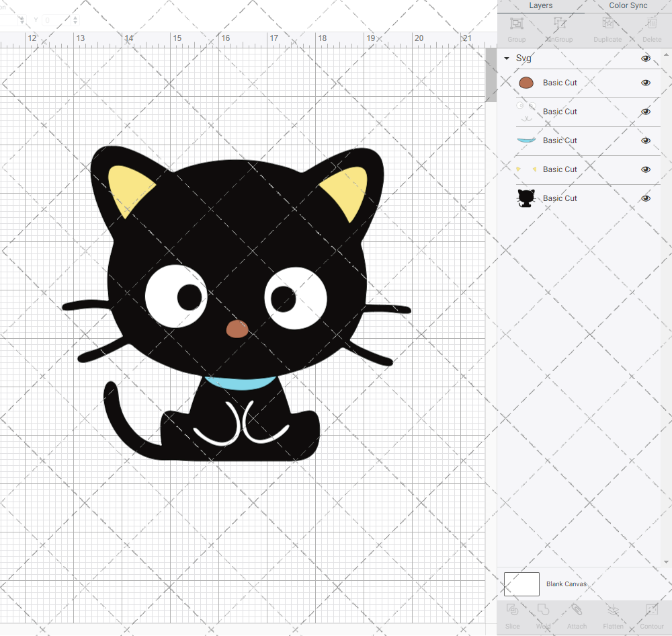Click the canvas vertical scrollbar thumb
Viewport: 672px width, 636px height.
coord(491,75)
